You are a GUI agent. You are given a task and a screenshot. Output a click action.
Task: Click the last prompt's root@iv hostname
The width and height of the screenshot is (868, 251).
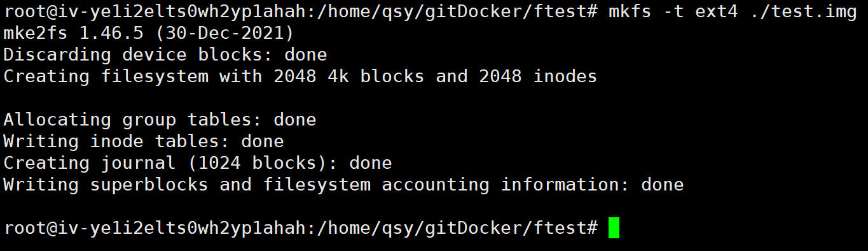154,228
